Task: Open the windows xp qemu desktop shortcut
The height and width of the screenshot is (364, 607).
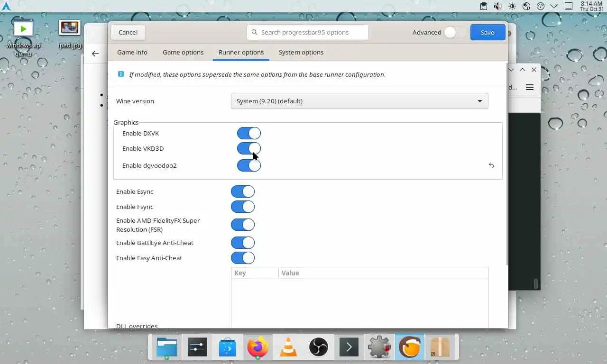Action: pos(23,38)
